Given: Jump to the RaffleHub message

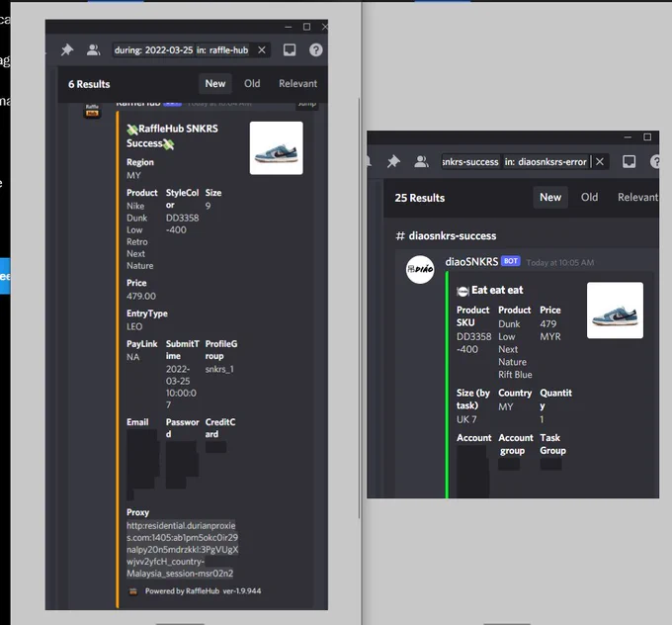Looking at the screenshot, I should tap(307, 104).
